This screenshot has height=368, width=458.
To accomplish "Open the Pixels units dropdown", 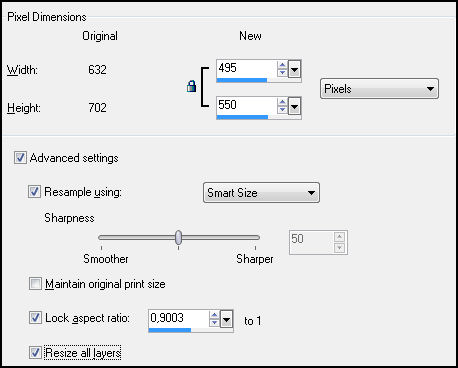I will (x=379, y=89).
